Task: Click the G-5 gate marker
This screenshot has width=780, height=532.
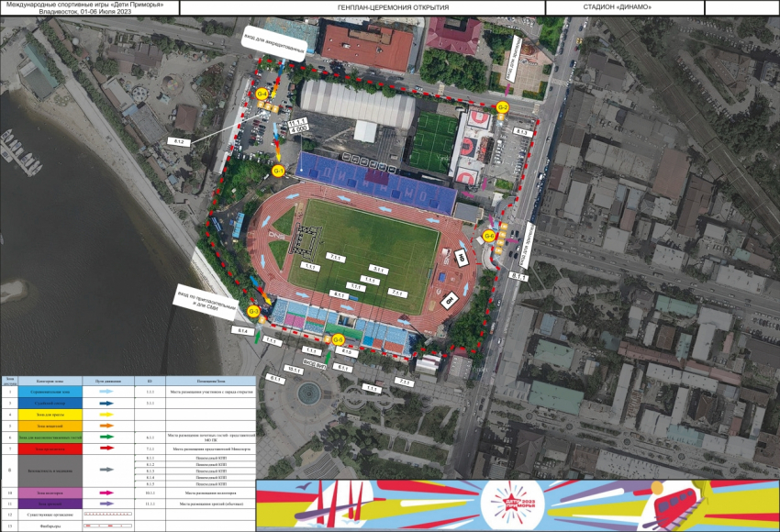Action: [x=339, y=340]
